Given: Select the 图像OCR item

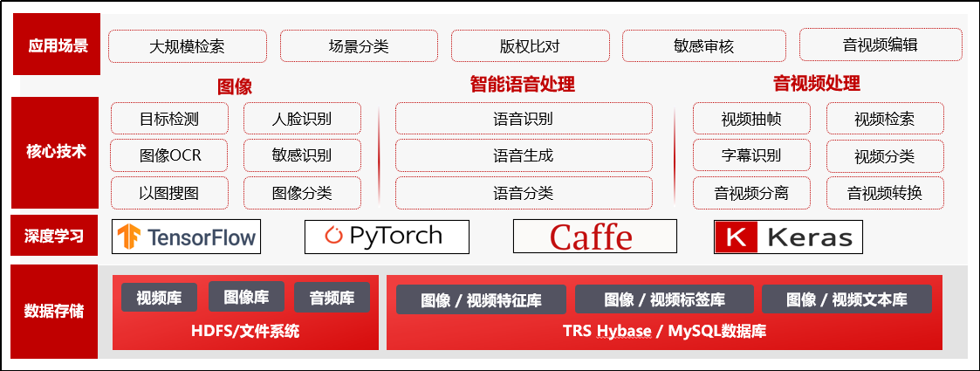Looking at the screenshot, I should [x=169, y=156].
